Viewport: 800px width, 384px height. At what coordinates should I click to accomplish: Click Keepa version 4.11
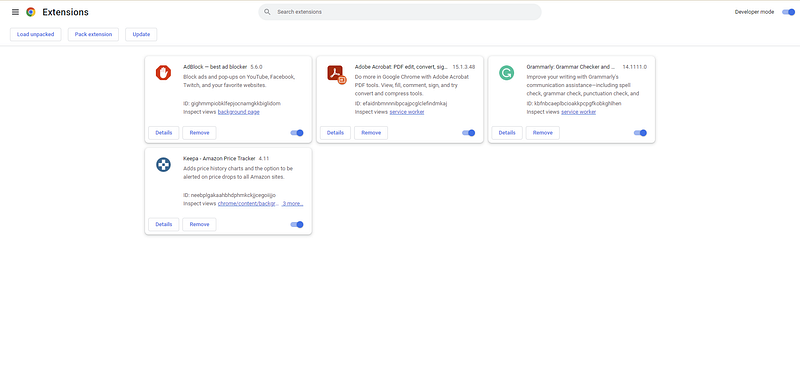[264, 159]
